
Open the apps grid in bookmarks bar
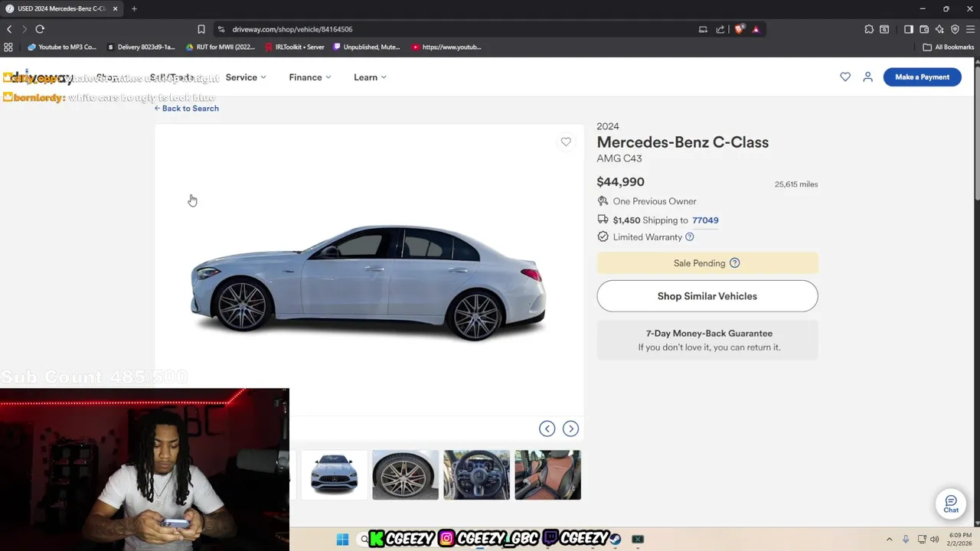(8, 47)
